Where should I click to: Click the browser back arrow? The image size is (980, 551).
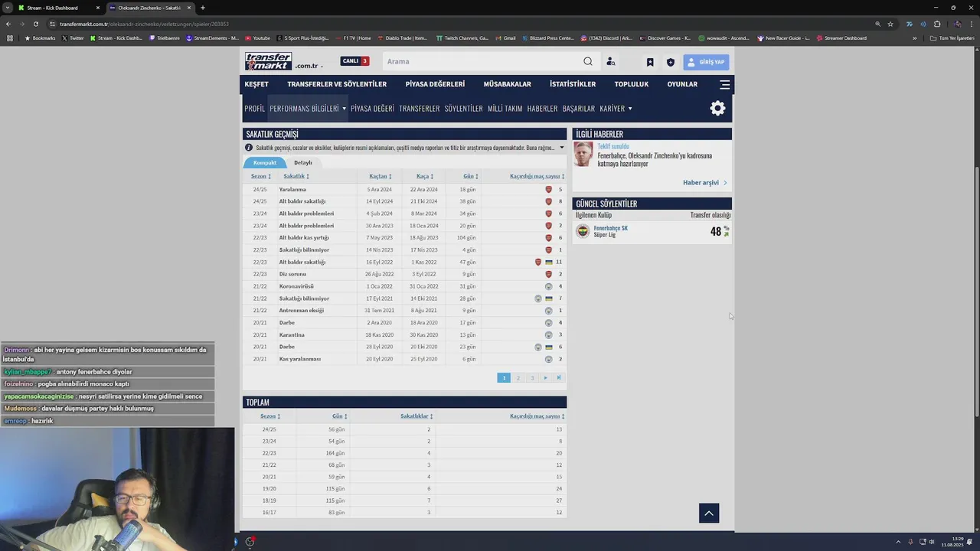click(x=9, y=24)
